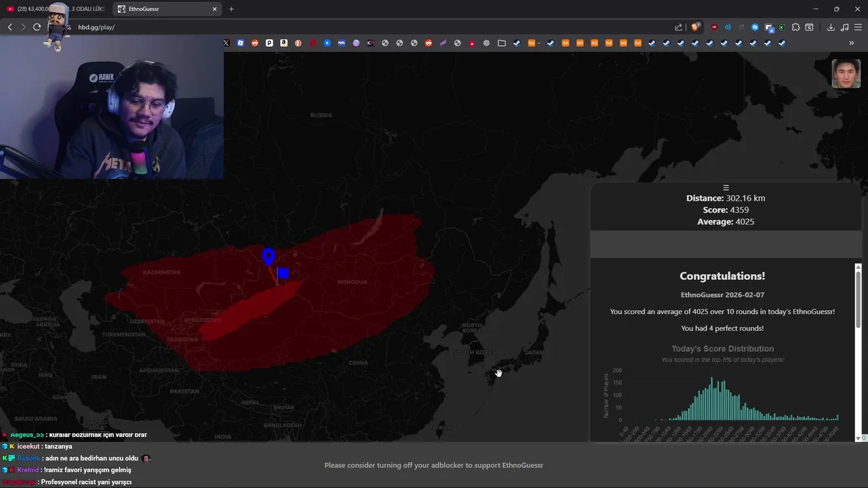Open the ChatGPT bookmark icon
The height and width of the screenshot is (488, 868).
pos(486,43)
